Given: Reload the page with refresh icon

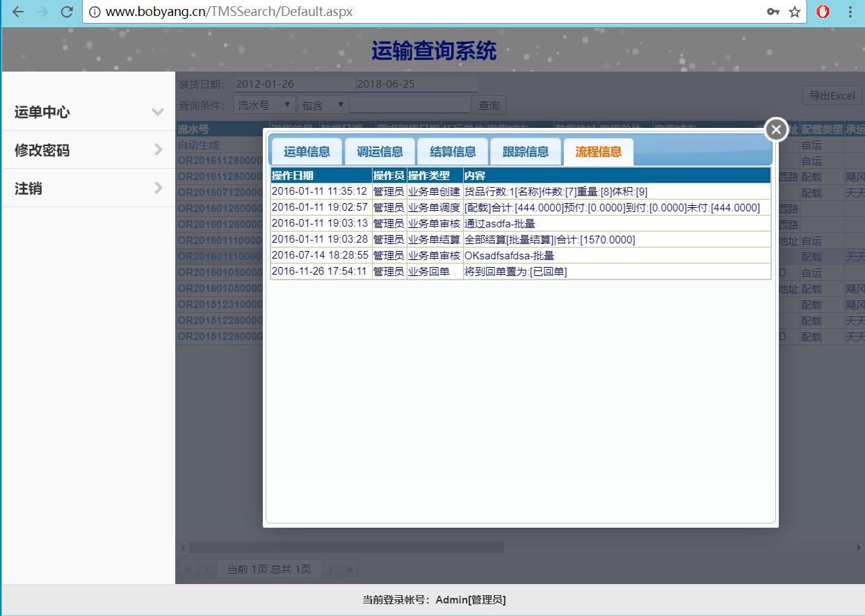Looking at the screenshot, I should tap(67, 12).
